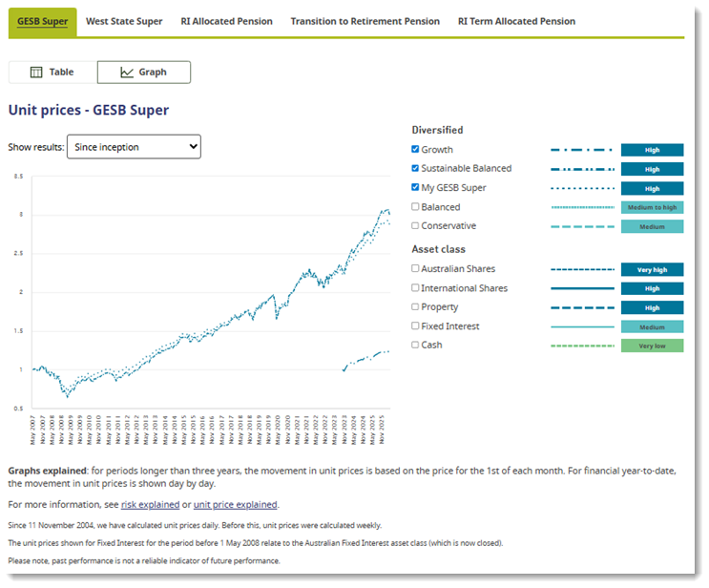Image resolution: width=709 pixels, height=588 pixels.
Task: Click the Fixed Interest thin line sample
Action: pyautogui.click(x=582, y=326)
